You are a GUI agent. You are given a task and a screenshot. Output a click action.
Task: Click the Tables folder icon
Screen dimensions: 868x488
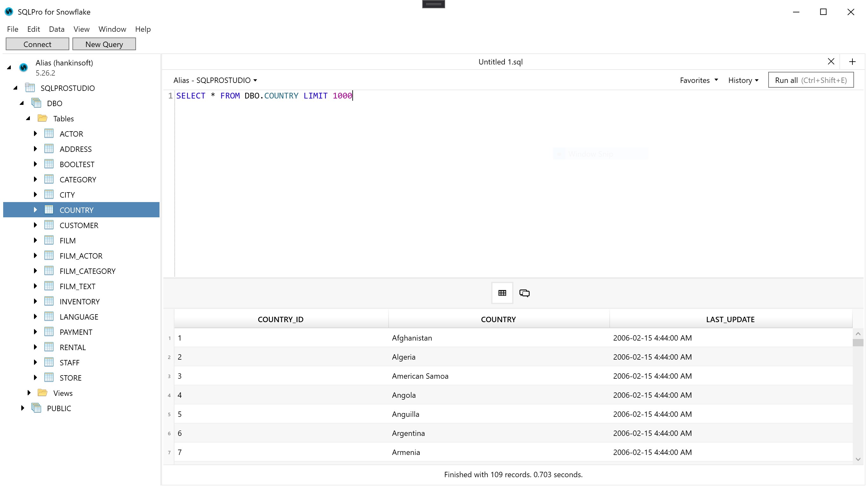[x=43, y=118]
